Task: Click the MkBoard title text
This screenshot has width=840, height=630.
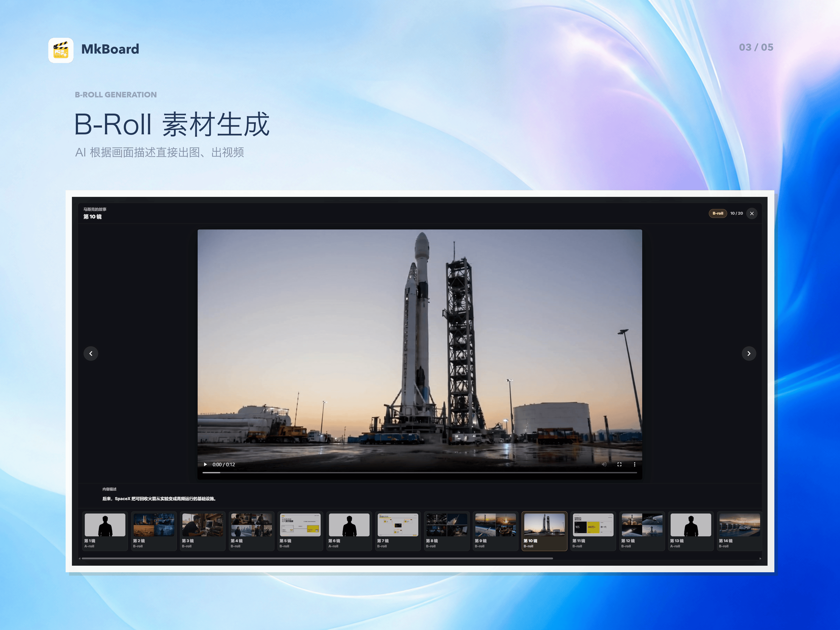Action: (x=110, y=49)
